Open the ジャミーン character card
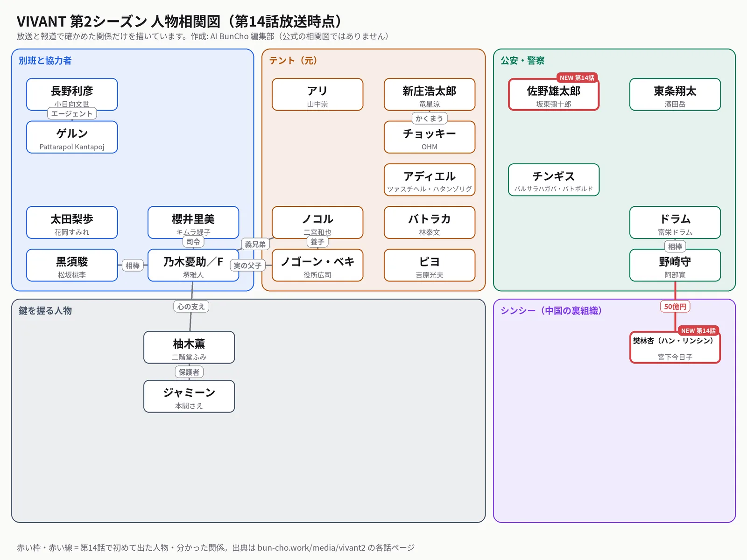The width and height of the screenshot is (747, 560). [189, 396]
